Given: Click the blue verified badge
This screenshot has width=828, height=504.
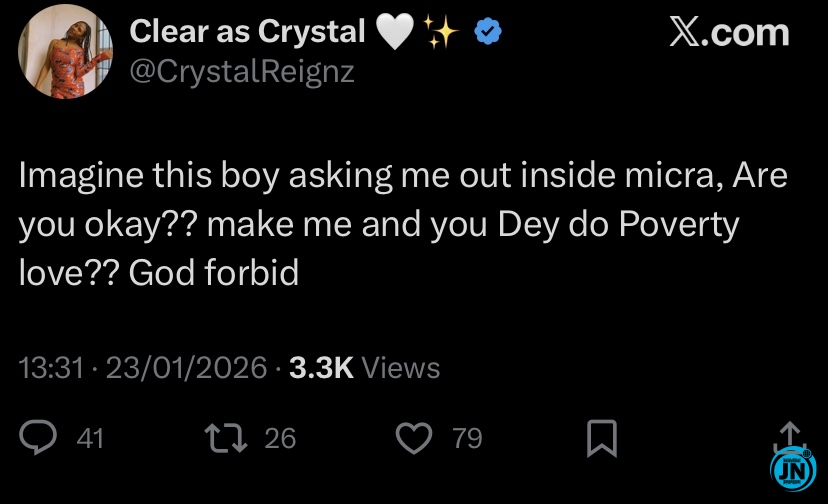Looking at the screenshot, I should (x=487, y=33).
